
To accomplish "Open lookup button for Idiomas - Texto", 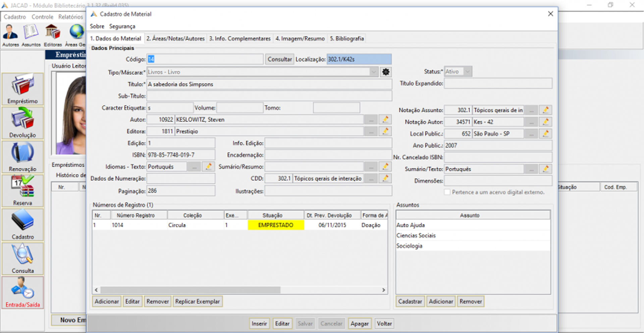I will [x=194, y=167].
